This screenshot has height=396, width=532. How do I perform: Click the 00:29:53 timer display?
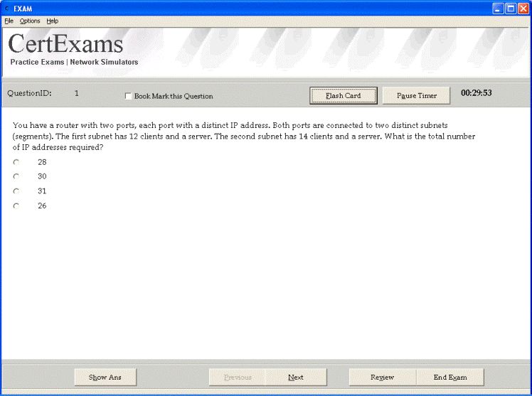476,93
